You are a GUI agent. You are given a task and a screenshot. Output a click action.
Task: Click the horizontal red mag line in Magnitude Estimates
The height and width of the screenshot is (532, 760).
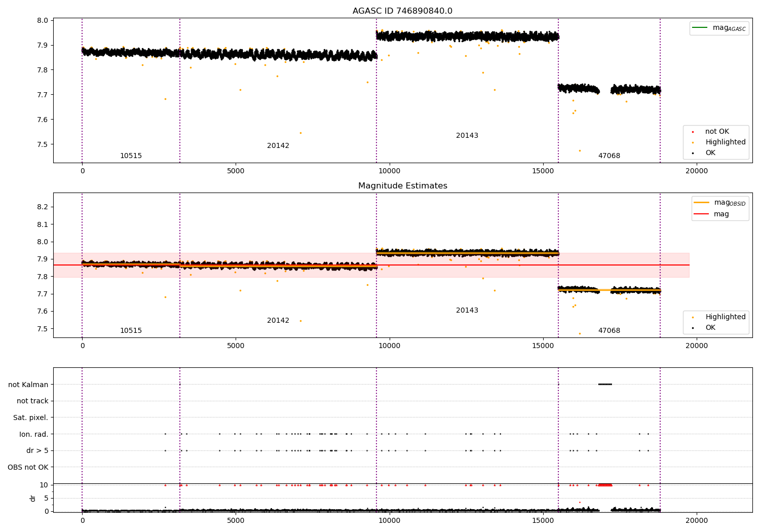[371, 265]
